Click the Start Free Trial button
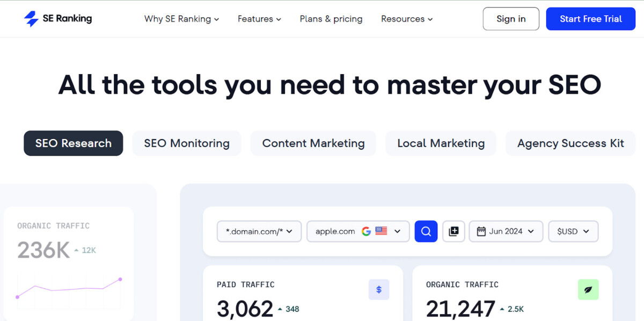This screenshot has width=644, height=321. tap(590, 19)
